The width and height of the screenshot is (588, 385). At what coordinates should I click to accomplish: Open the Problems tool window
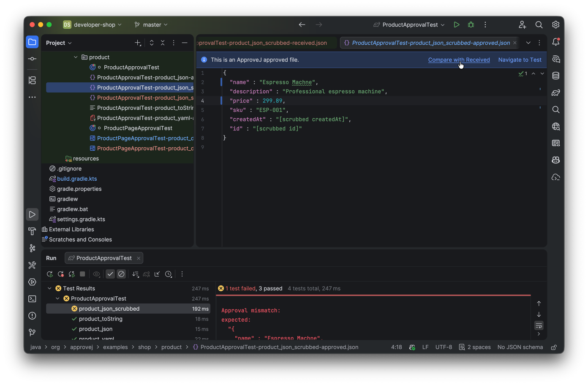tap(32, 315)
